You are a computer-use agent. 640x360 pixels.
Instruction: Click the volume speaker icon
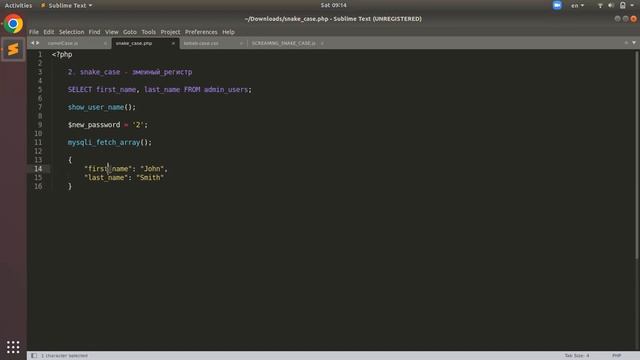[x=611, y=5]
